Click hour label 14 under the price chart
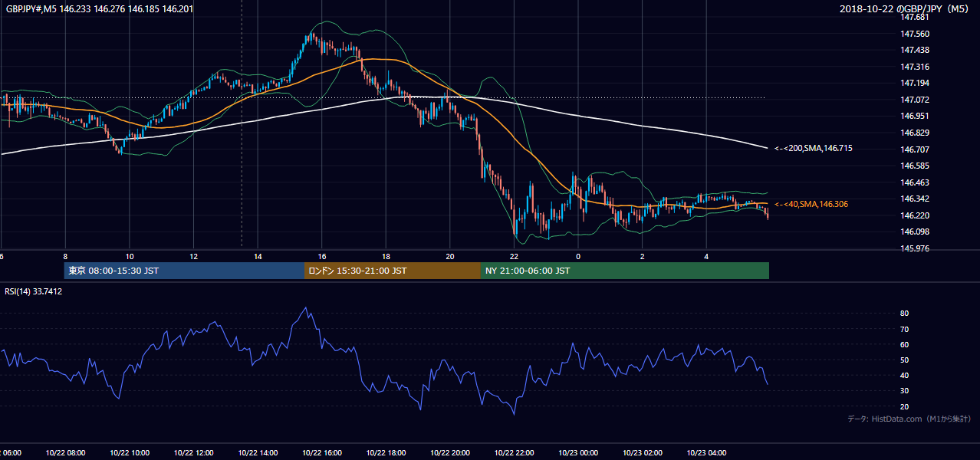 point(258,257)
